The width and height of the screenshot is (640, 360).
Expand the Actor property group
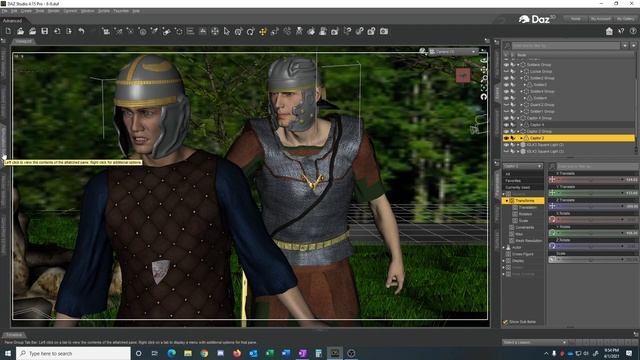[504, 247]
